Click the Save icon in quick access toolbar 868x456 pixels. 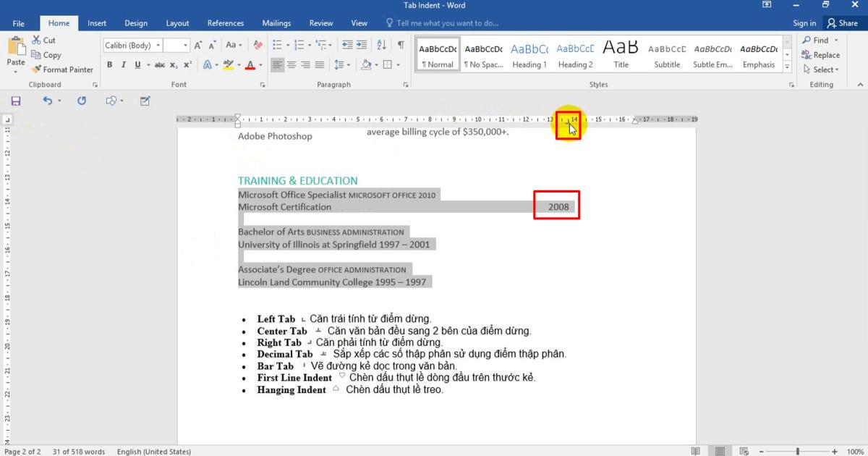pos(16,101)
